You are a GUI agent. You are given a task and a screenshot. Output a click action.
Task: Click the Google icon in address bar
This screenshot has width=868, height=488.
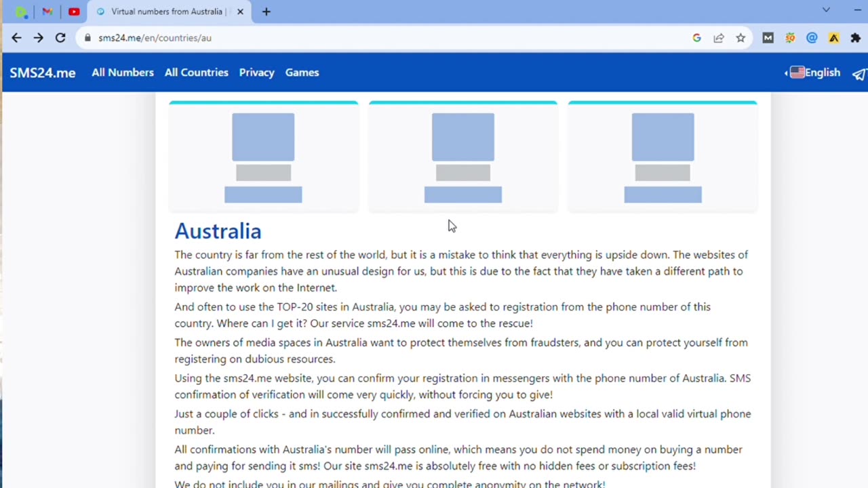(696, 38)
